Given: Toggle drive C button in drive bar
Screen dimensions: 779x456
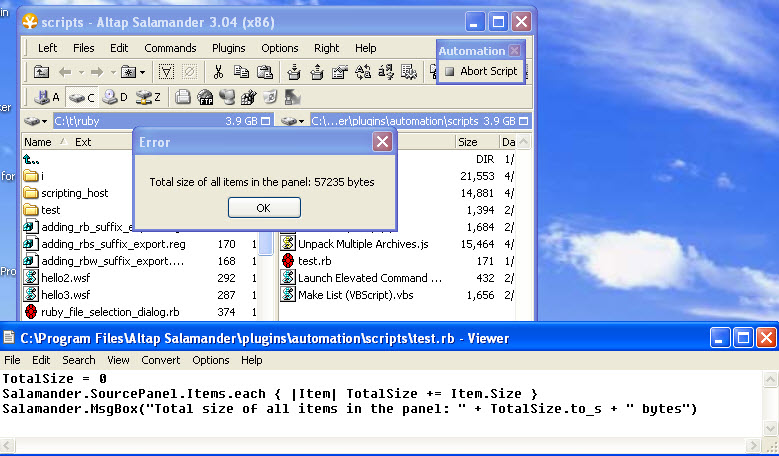Looking at the screenshot, I should click(x=81, y=97).
